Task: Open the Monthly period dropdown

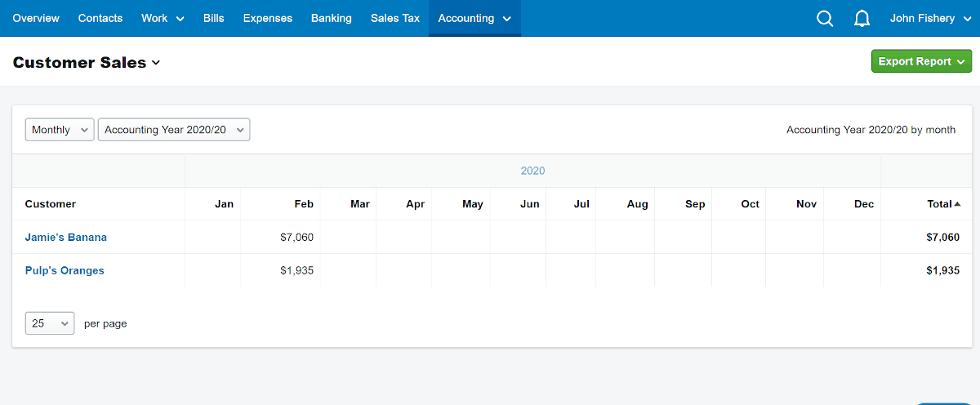Action: [x=60, y=130]
